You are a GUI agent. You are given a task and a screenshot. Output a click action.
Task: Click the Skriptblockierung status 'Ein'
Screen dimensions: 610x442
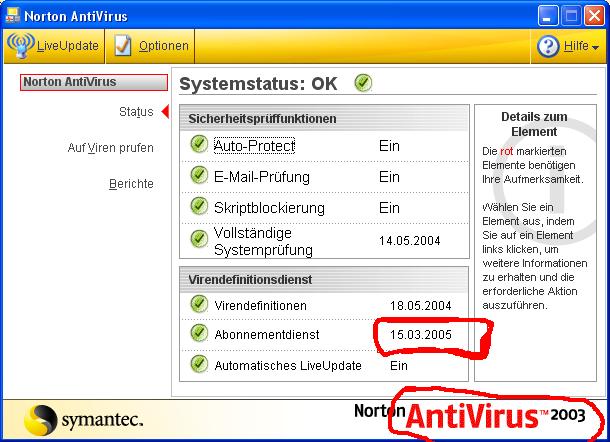(389, 208)
